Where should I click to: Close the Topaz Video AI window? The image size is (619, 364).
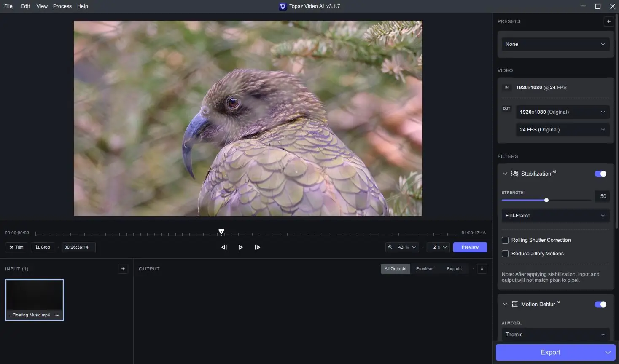click(613, 6)
